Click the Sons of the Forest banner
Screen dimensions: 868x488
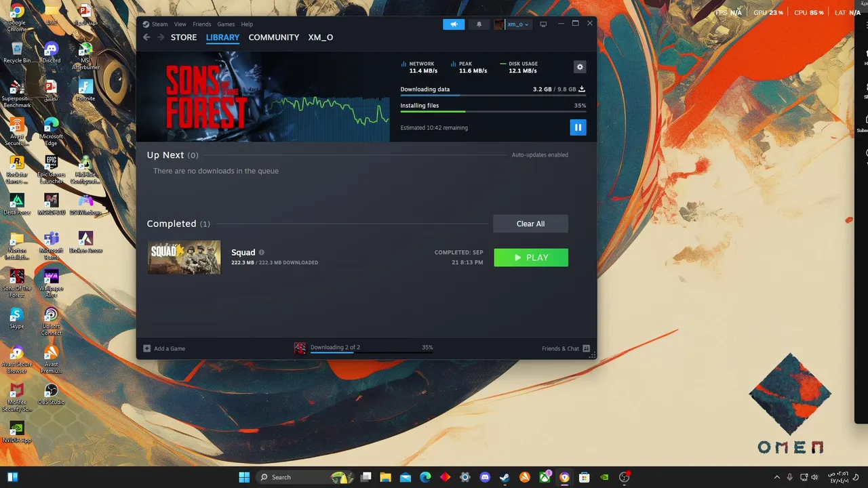pyautogui.click(x=205, y=97)
